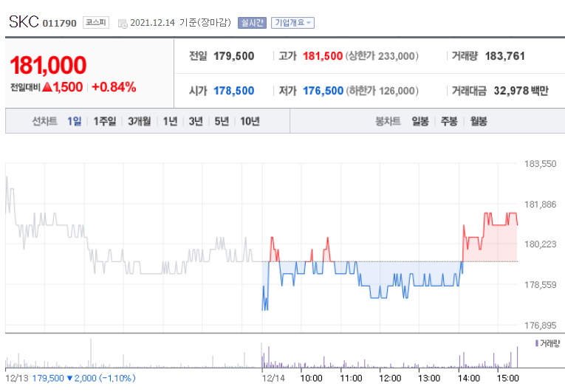The height and width of the screenshot is (392, 565).
Task: Click the 12/13 closing 179,500 ▼2,000 summary
Action: click(x=83, y=378)
